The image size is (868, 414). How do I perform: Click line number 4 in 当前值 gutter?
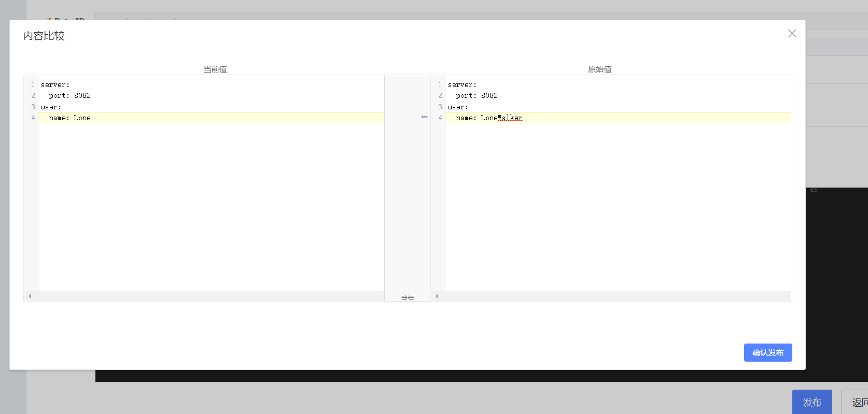[x=33, y=118]
